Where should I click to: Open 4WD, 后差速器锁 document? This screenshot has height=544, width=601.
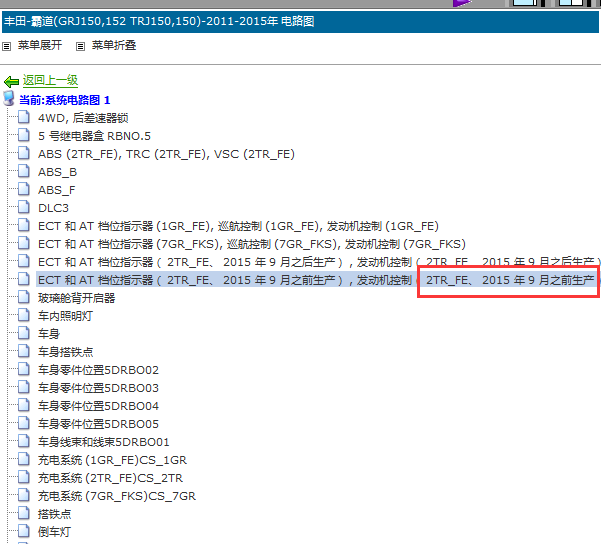83,118
